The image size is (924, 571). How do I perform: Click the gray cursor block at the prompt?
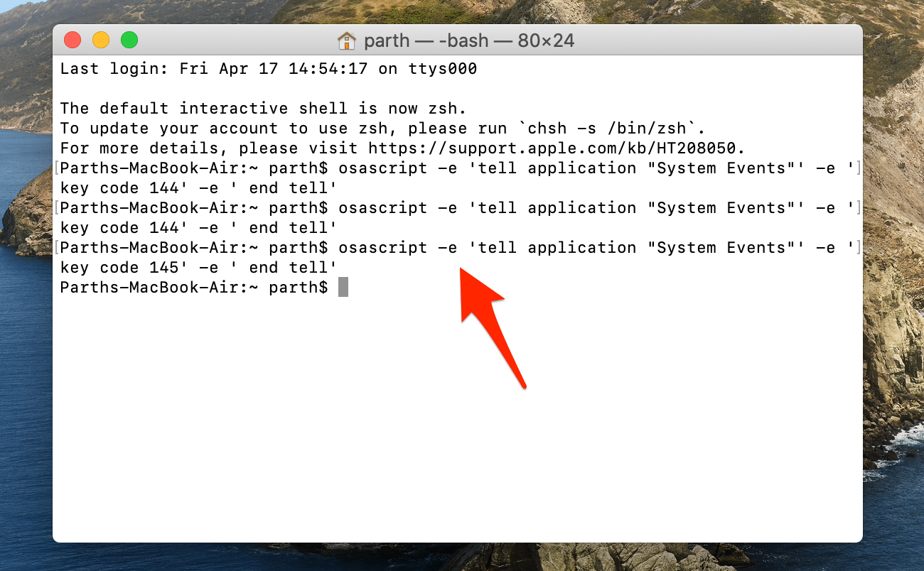(343, 287)
